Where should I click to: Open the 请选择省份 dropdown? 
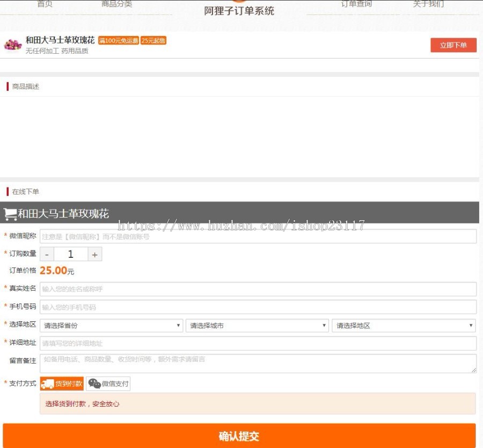tap(111, 326)
